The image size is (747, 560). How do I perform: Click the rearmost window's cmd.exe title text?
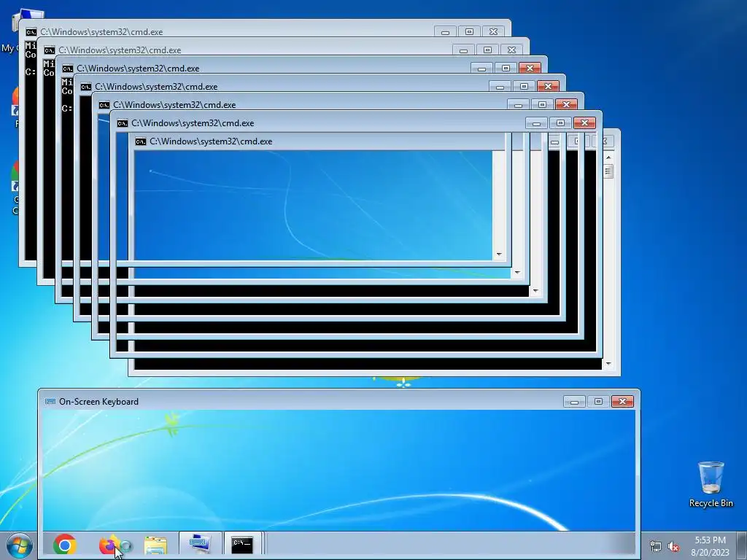pos(101,32)
